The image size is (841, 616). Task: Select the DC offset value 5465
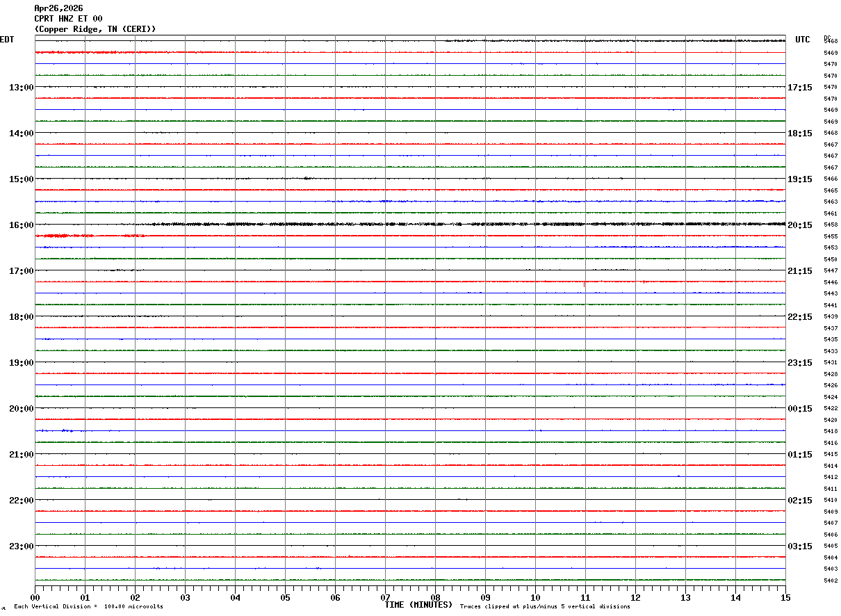[x=831, y=191]
